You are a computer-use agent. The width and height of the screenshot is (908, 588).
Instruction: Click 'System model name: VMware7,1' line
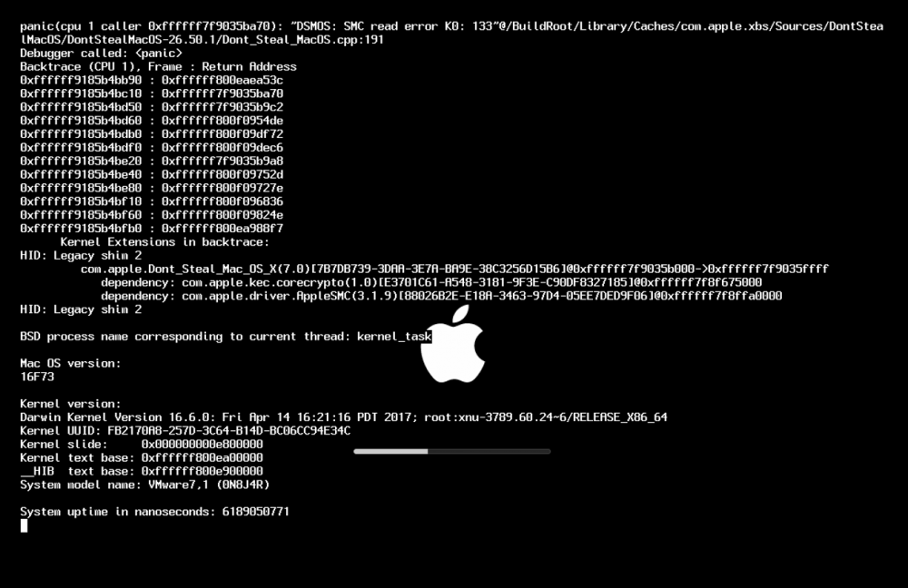[x=144, y=485]
